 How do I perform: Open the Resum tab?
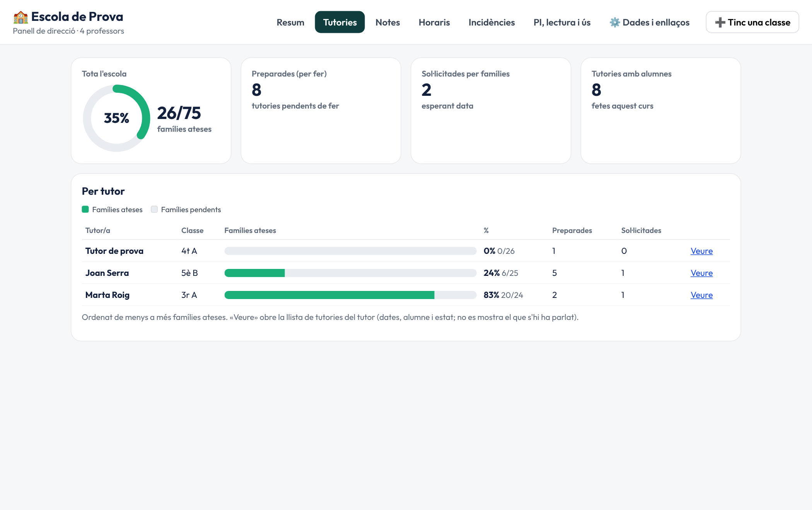tap(290, 22)
